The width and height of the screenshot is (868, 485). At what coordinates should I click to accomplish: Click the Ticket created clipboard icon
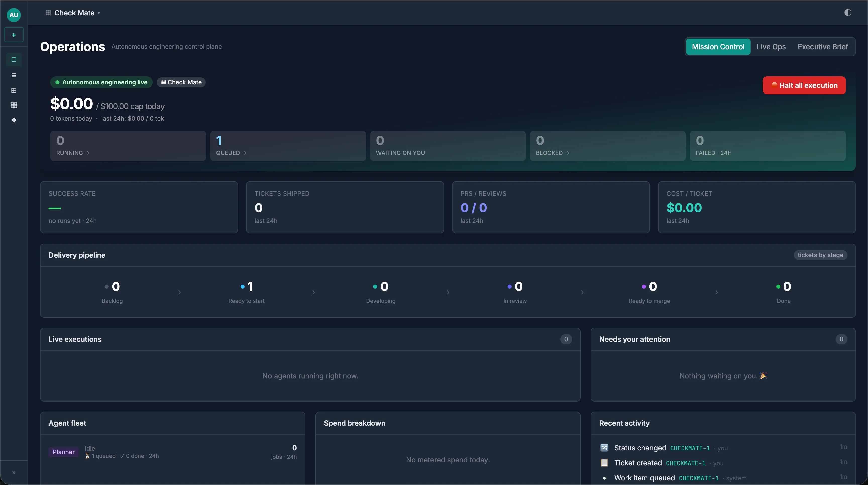pos(604,463)
